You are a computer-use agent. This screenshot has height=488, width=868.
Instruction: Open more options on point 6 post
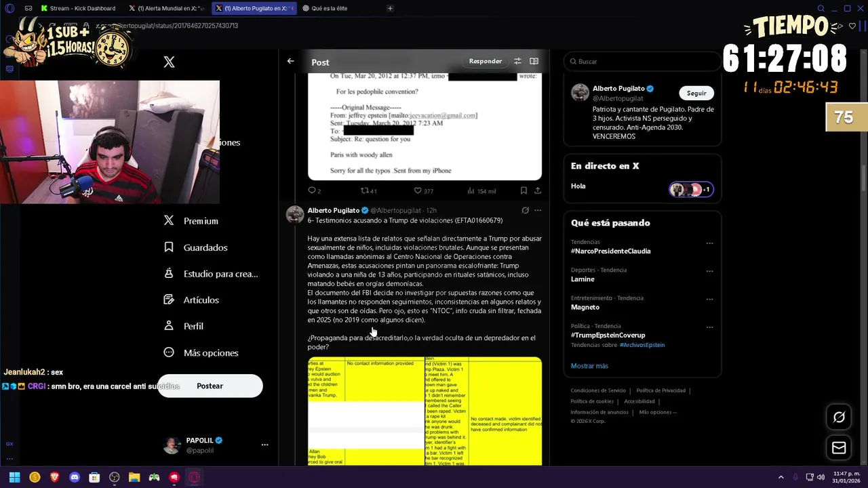point(538,210)
